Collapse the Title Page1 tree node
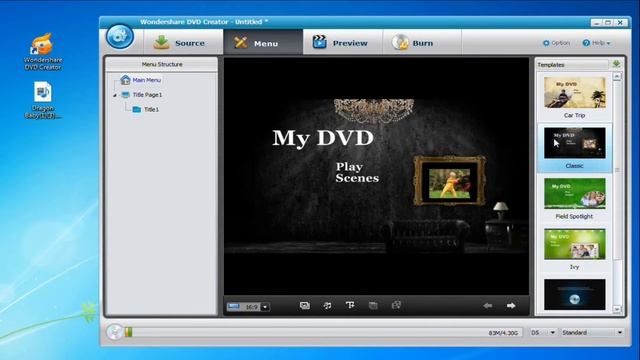640x360 pixels. (x=115, y=95)
